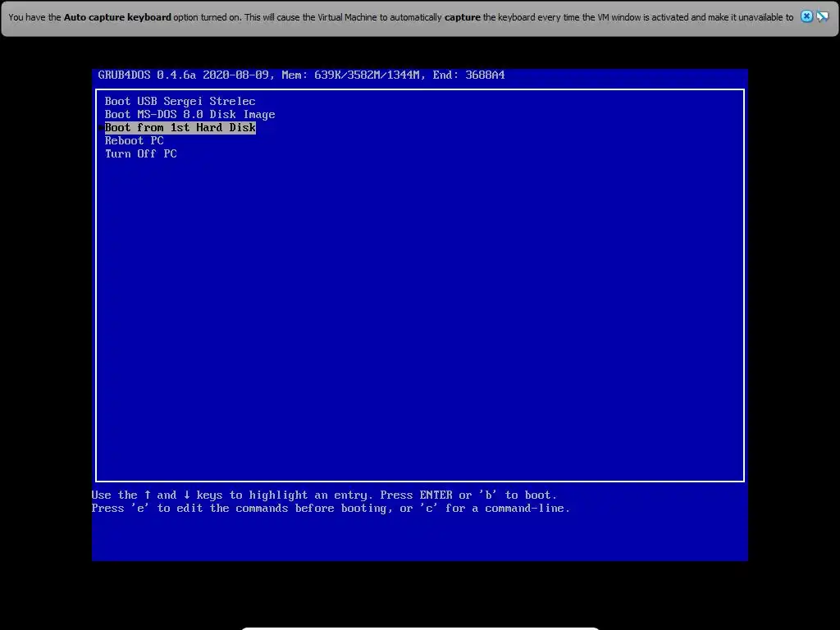Close the Auto capture keyboard notification

pyautogui.click(x=806, y=16)
